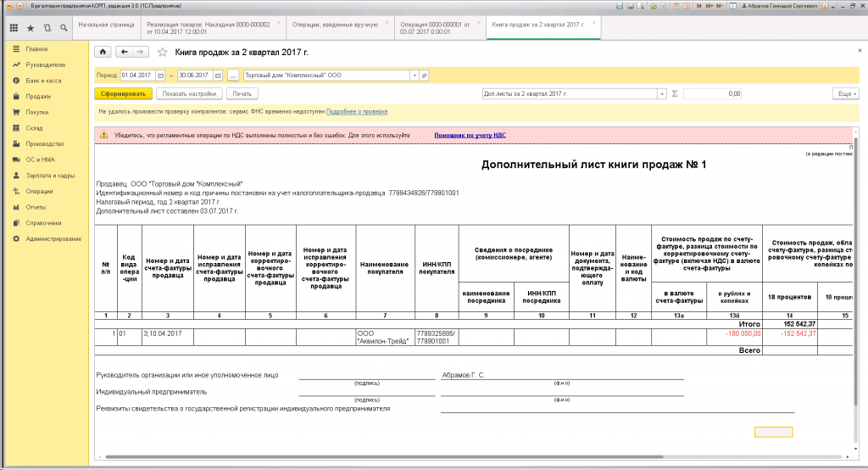Expand the organization dropdown arrow

414,76
